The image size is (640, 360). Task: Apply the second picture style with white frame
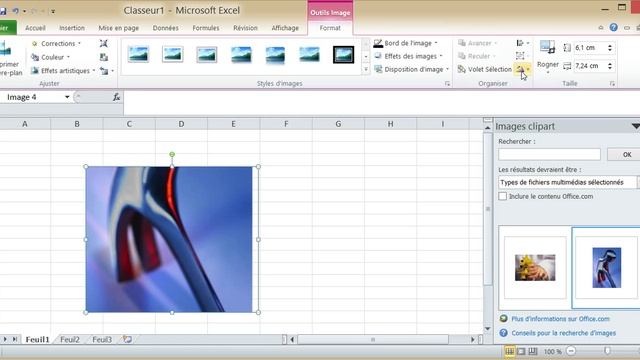(x=172, y=54)
